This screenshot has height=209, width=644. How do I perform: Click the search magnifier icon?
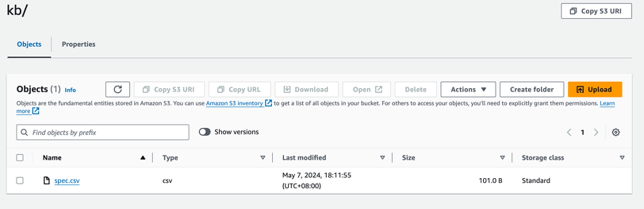[x=24, y=132]
